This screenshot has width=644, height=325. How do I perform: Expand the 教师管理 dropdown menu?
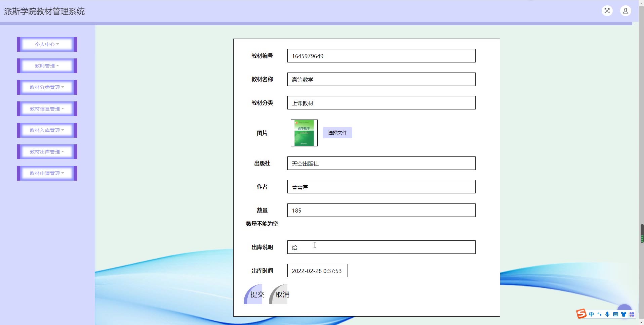tap(47, 66)
